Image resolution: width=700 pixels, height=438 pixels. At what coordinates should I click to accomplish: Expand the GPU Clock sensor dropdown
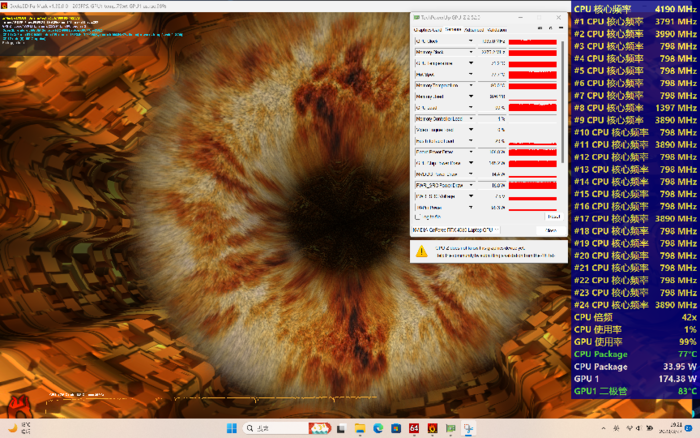pyautogui.click(x=470, y=41)
